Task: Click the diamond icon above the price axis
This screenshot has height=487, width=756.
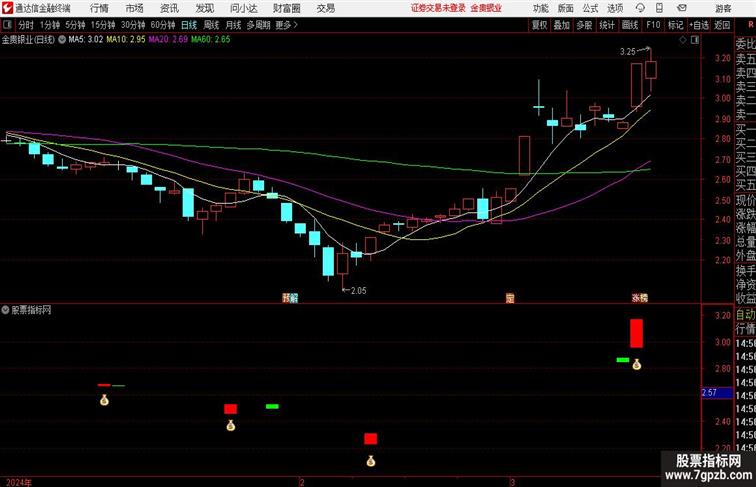Action: pos(683,40)
